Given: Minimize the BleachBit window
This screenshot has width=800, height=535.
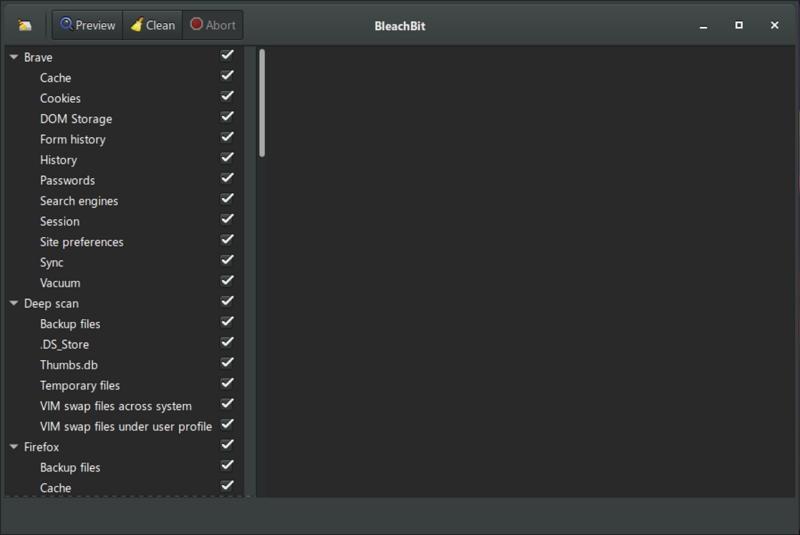Looking at the screenshot, I should coord(702,25).
